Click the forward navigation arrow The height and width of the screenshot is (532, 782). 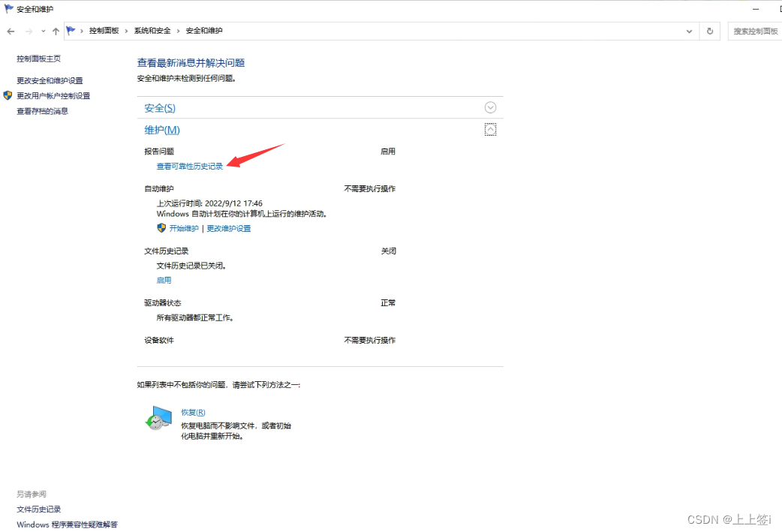[x=29, y=31]
